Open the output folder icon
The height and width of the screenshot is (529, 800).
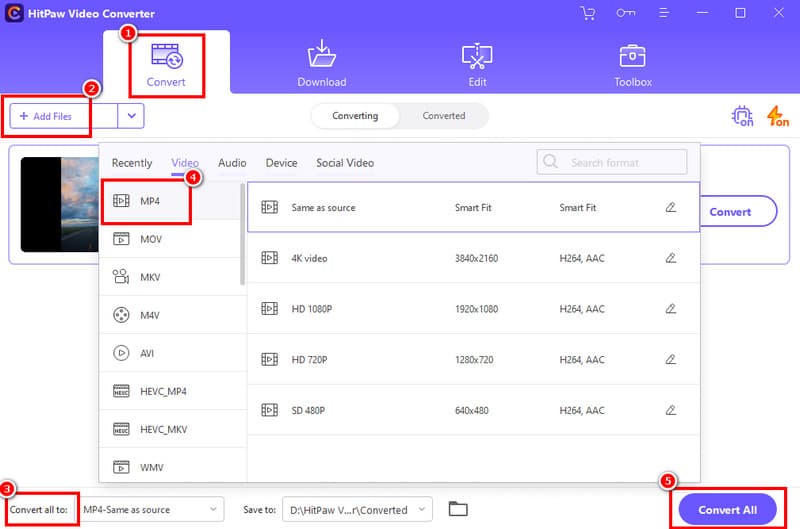point(458,509)
